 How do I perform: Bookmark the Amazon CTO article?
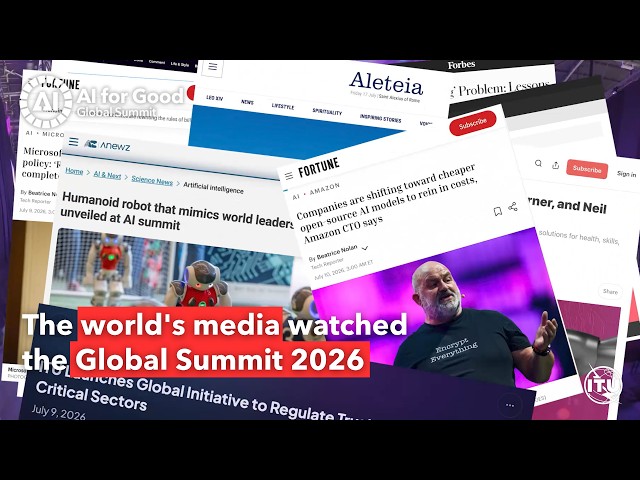point(498,211)
